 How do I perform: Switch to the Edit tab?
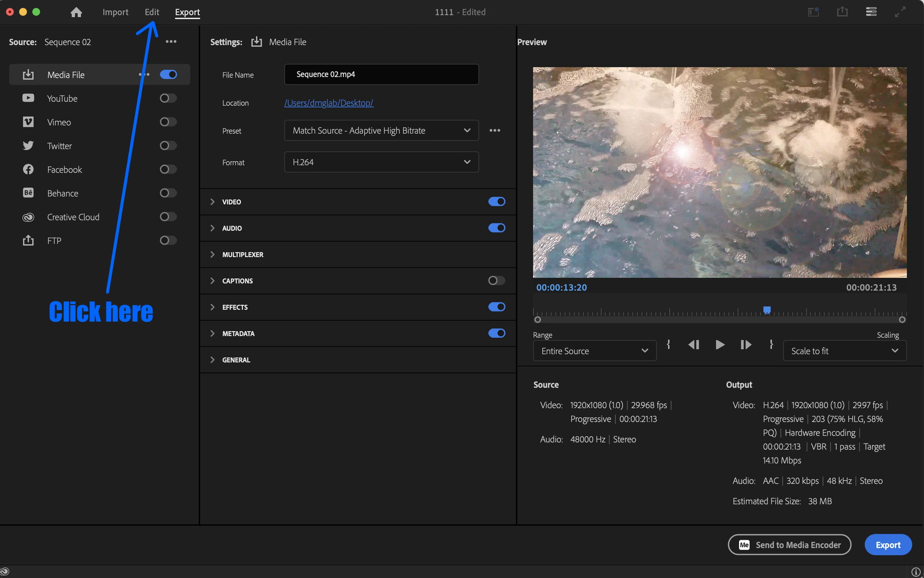tap(152, 12)
